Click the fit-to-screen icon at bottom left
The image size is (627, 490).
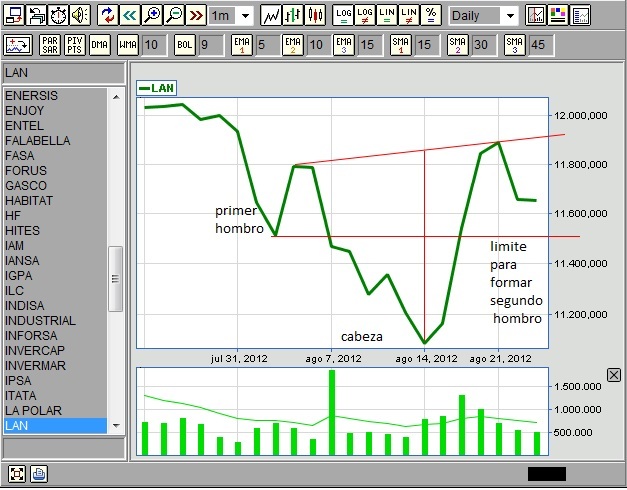click(x=16, y=474)
